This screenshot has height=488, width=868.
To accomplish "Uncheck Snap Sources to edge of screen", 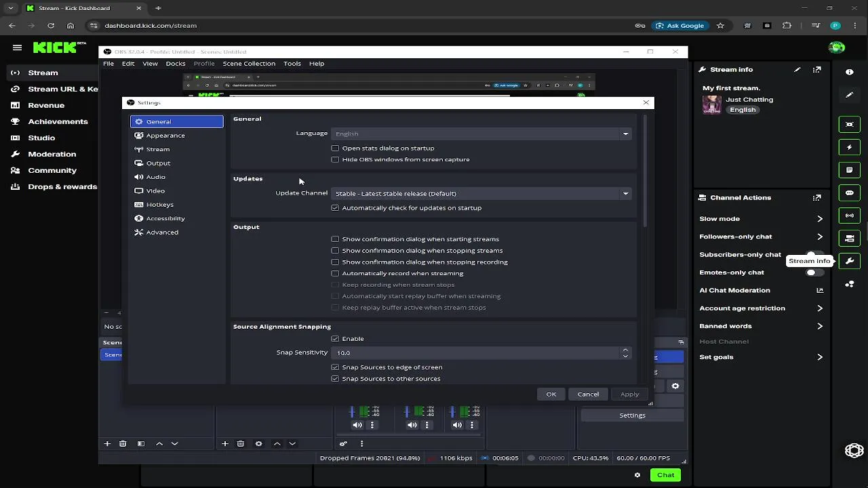I will (335, 367).
